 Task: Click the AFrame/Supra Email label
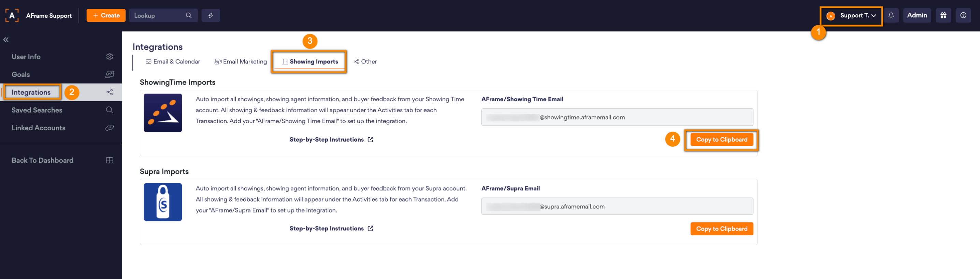(510, 188)
